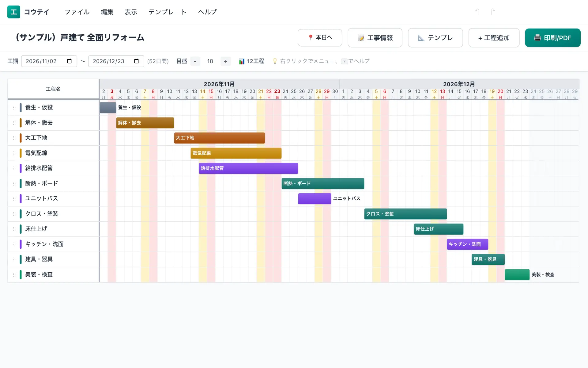Click the drag handle next to 電気配線
The width and height of the screenshot is (588, 368).
[x=14, y=153]
